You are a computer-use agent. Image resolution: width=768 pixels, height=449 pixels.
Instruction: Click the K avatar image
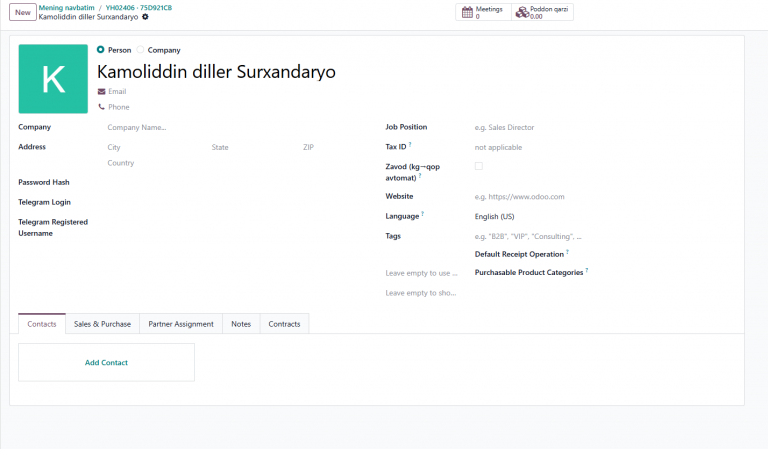[x=53, y=79]
